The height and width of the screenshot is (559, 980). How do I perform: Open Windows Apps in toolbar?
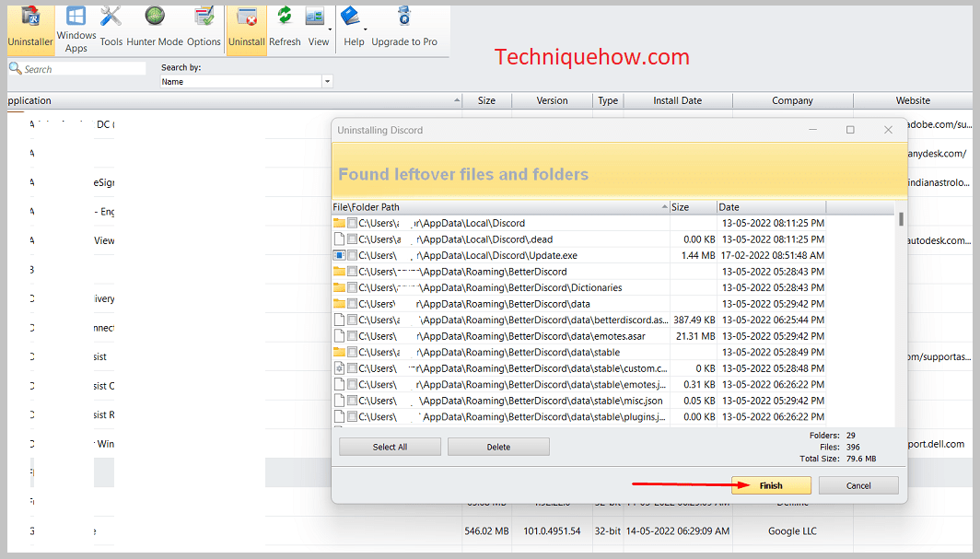click(x=76, y=29)
